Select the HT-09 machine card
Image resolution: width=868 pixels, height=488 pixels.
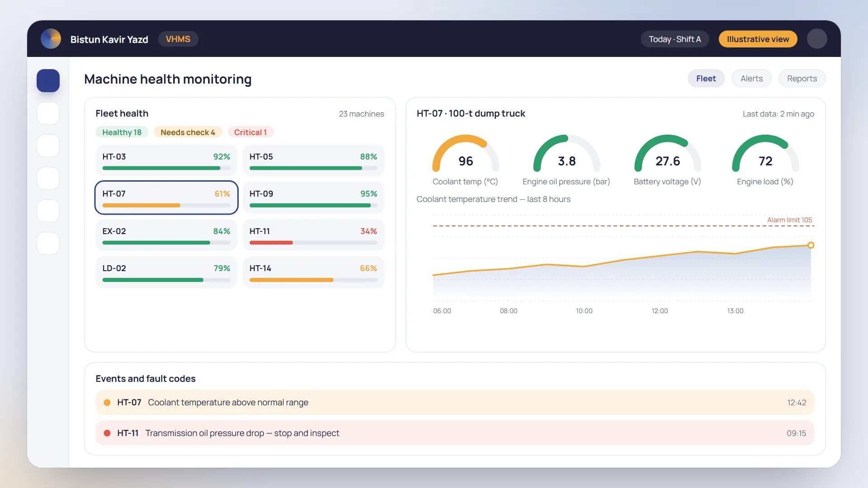pyautogui.click(x=313, y=197)
